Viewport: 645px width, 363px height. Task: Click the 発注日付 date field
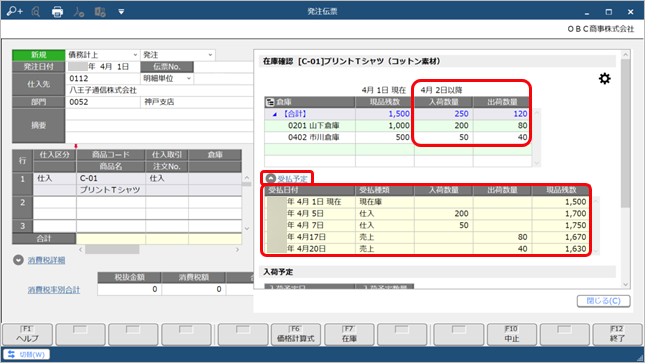(103, 67)
